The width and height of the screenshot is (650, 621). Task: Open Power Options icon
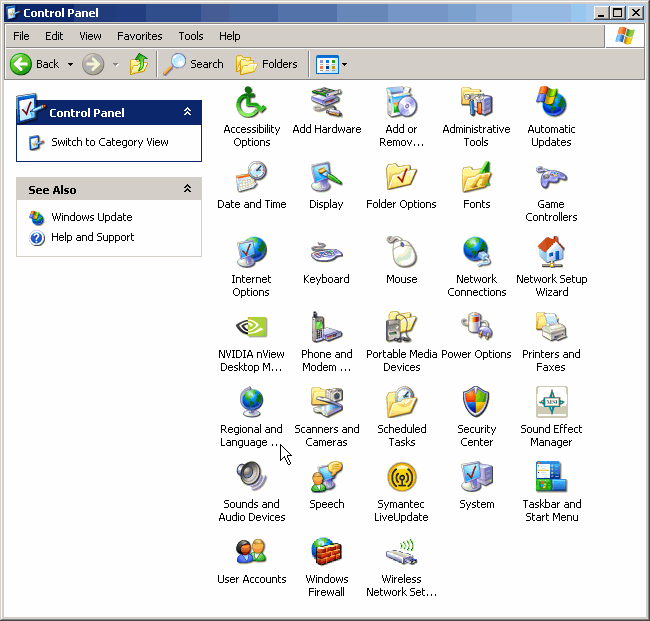476,327
